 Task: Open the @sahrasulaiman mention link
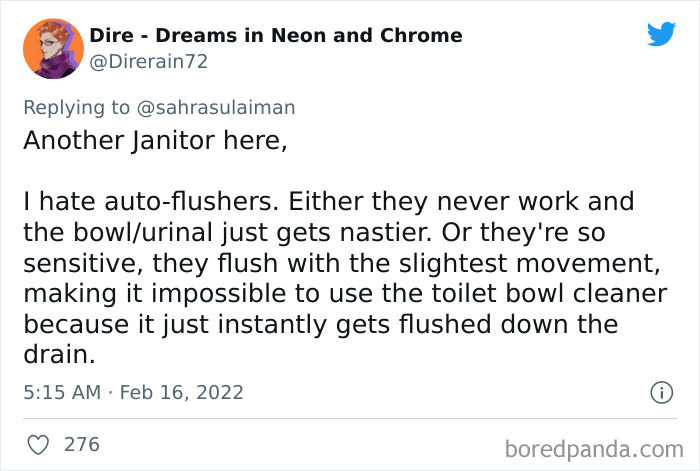pos(216,108)
